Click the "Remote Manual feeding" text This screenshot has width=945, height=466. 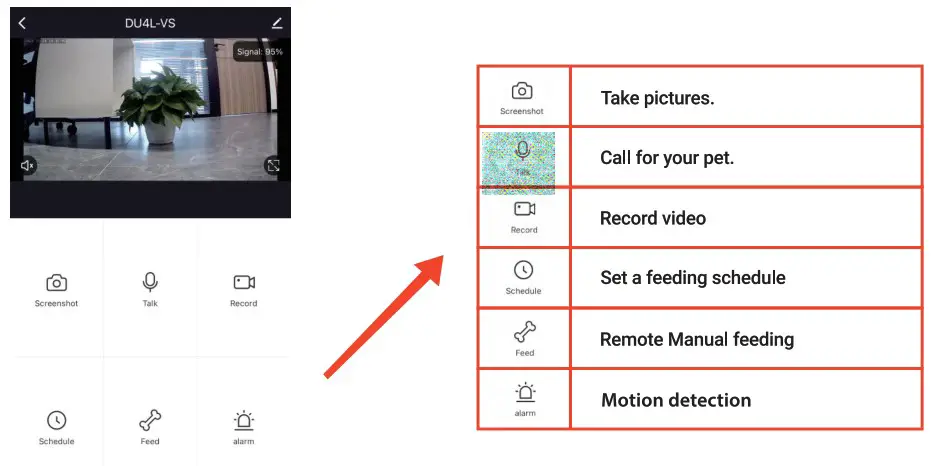[x=697, y=339]
